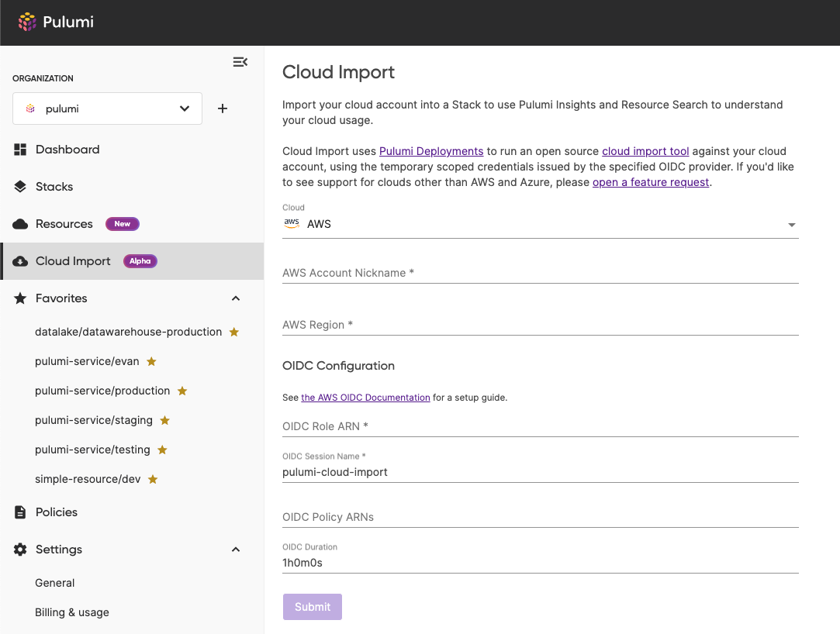This screenshot has width=840, height=634.
Task: Unfavorite datalake/datawarehouse-production star
Action: [234, 332]
